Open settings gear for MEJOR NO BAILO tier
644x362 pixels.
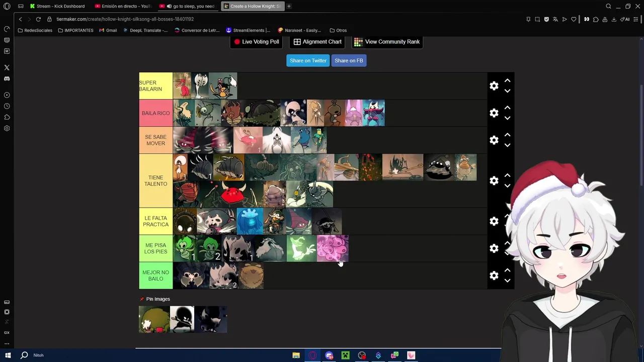pos(494,276)
